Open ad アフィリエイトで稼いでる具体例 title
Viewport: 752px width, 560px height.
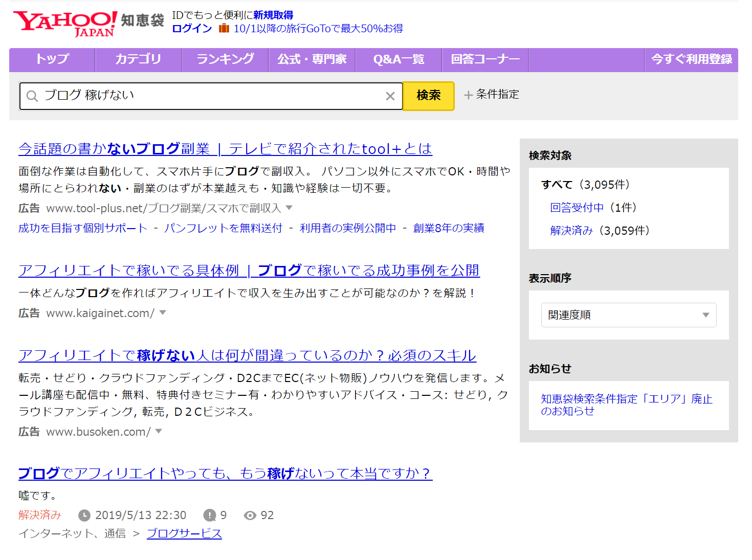tap(249, 271)
